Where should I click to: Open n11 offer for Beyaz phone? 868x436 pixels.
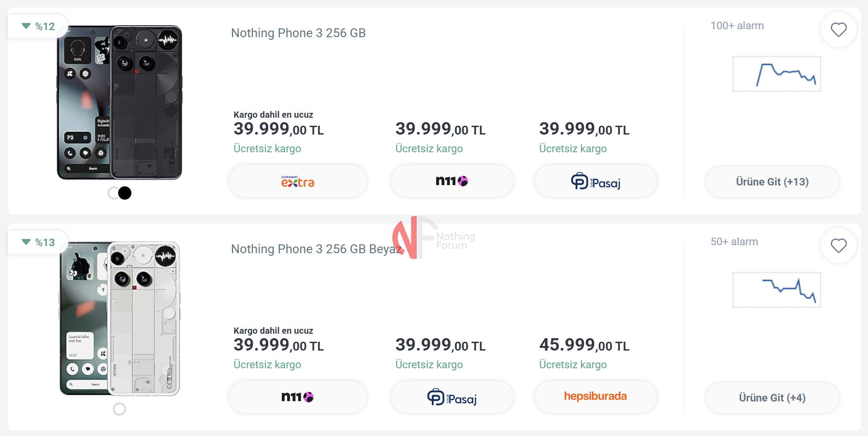pos(298,397)
